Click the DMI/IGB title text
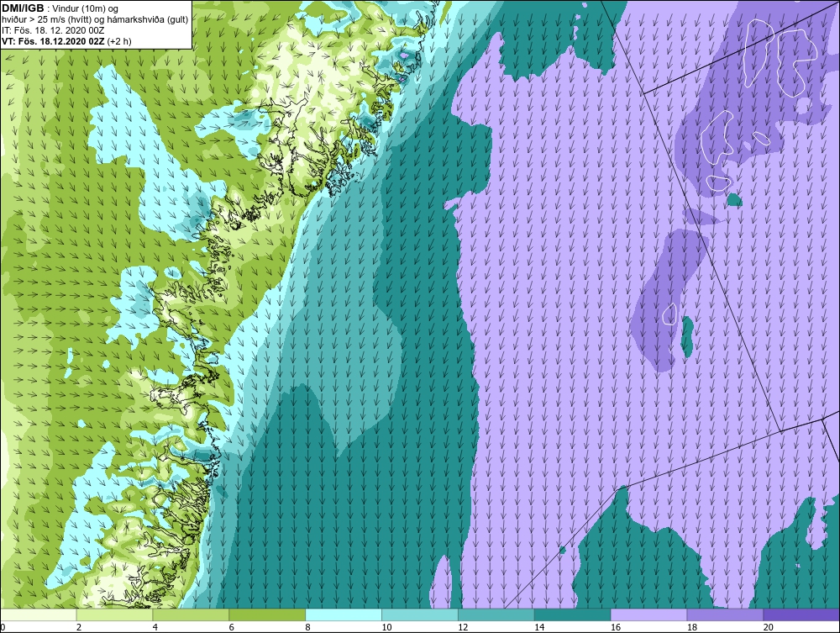This screenshot has width=840, height=633. (x=23, y=8)
